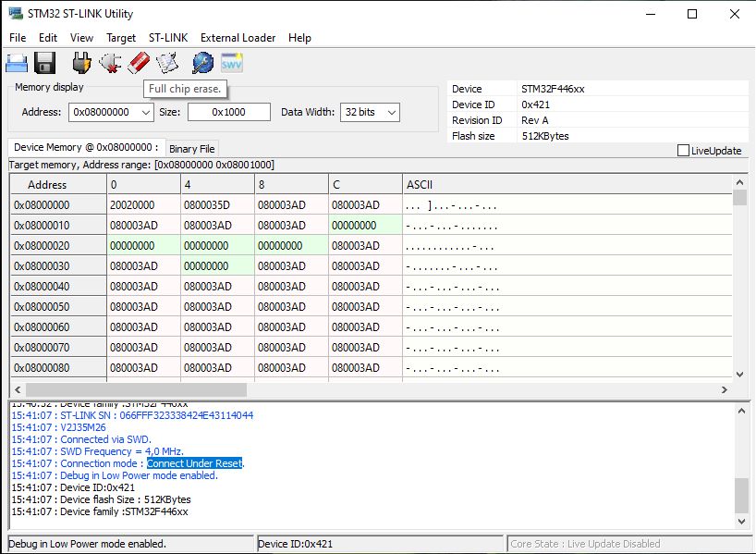Click the log panel vertical scrollbar thumb
This screenshot has height=554, width=756.
point(741,495)
